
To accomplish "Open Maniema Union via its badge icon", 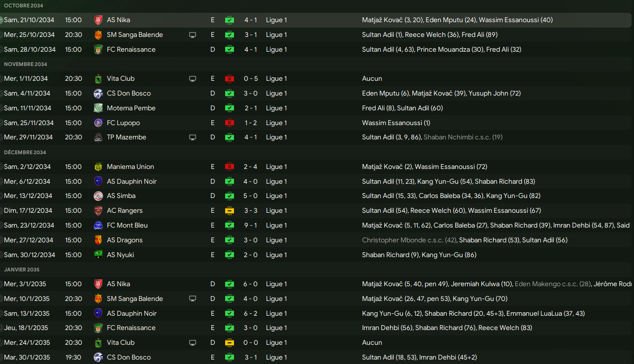I will (98, 167).
